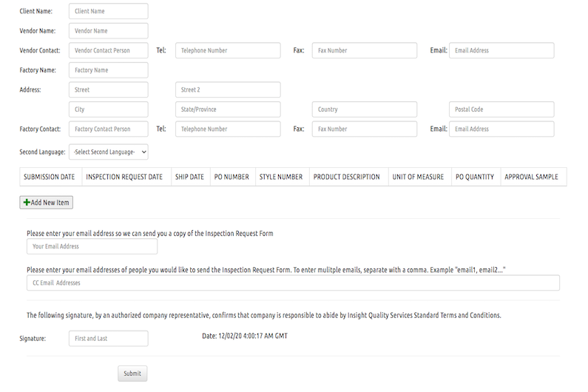Click the PO NUMBER column header

click(232, 177)
